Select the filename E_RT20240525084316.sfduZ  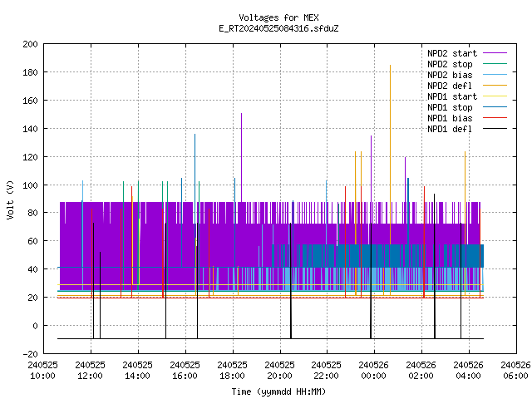(278, 28)
